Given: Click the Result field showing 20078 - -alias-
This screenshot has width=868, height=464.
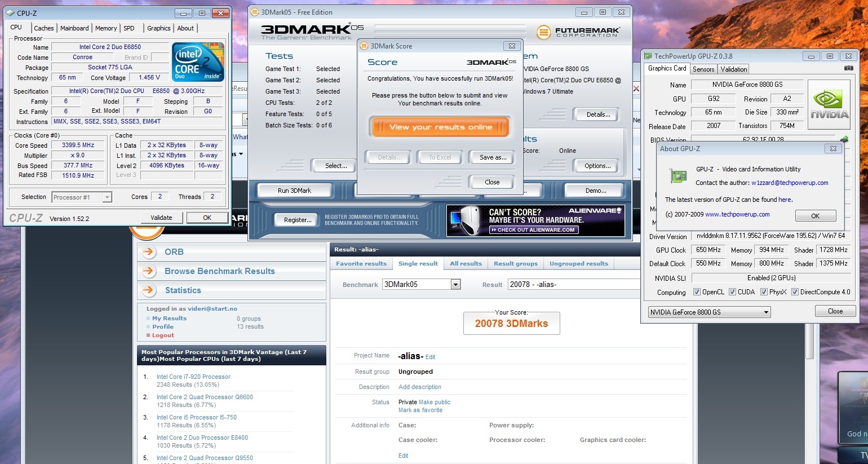Looking at the screenshot, I should point(574,285).
